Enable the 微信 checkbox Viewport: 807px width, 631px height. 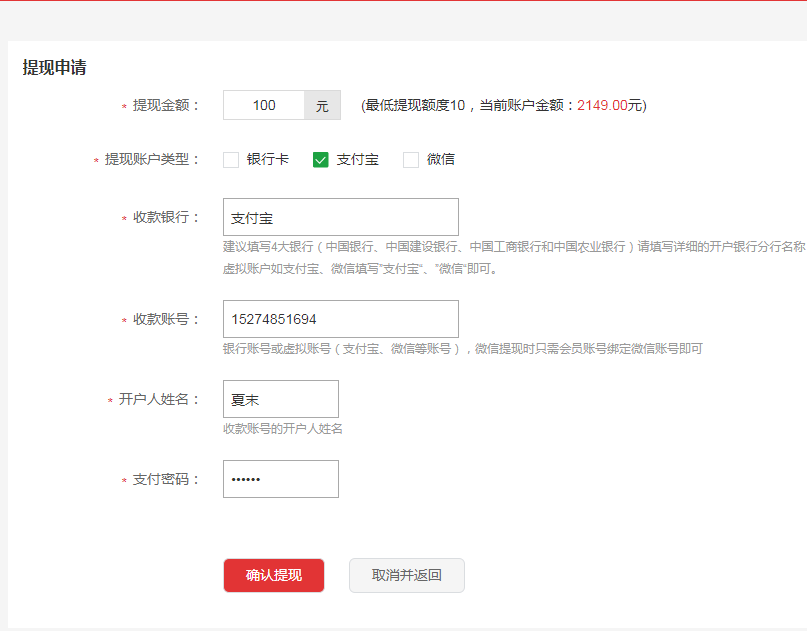[411, 160]
